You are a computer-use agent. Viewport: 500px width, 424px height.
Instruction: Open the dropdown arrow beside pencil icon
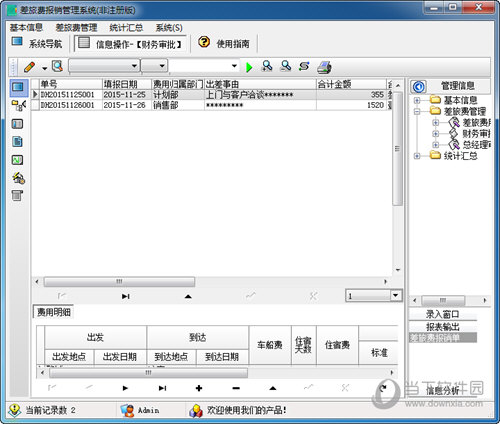click(x=45, y=68)
